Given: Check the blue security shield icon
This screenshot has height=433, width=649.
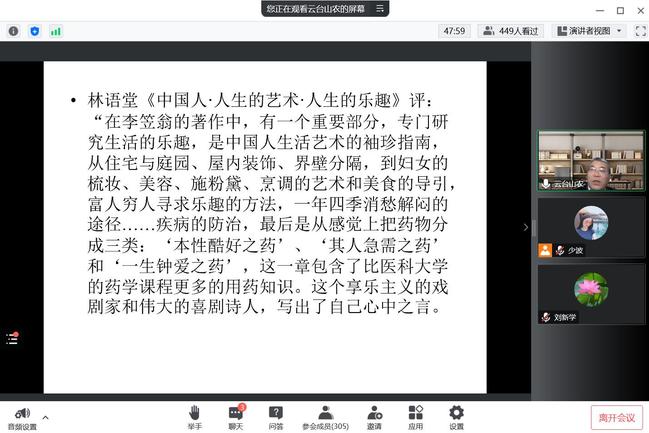Looking at the screenshot, I should 35,31.
